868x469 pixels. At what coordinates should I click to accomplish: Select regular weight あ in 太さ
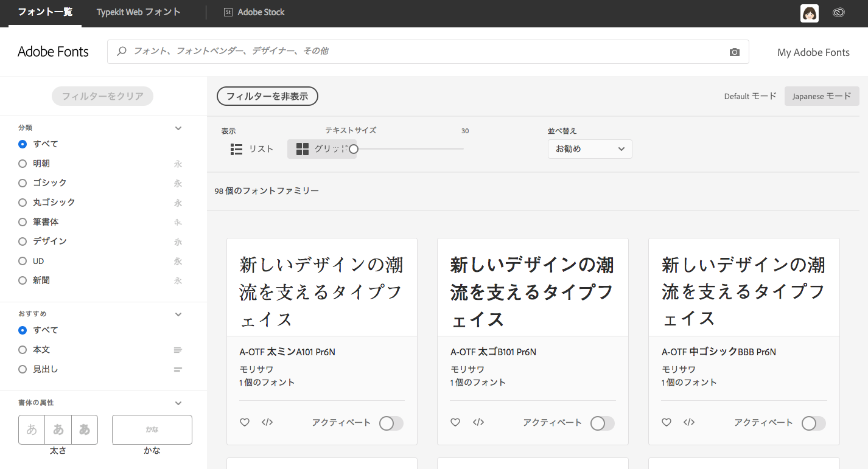58,429
